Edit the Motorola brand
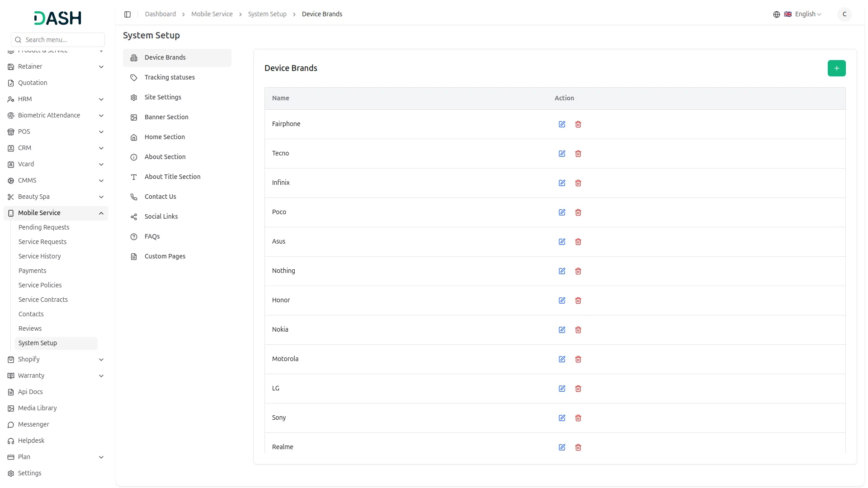This screenshot has height=488, width=868. click(x=562, y=359)
